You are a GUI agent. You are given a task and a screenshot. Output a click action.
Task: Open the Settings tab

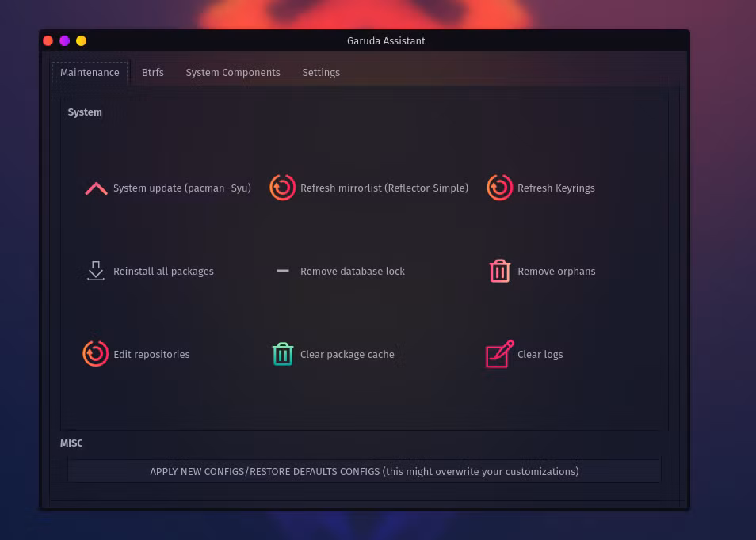tap(321, 72)
